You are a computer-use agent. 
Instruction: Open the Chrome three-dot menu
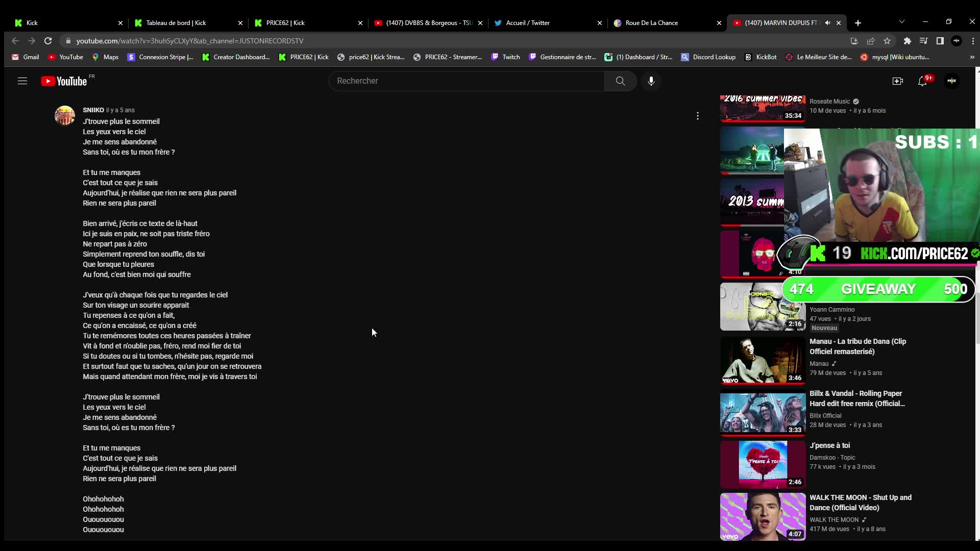point(973,41)
